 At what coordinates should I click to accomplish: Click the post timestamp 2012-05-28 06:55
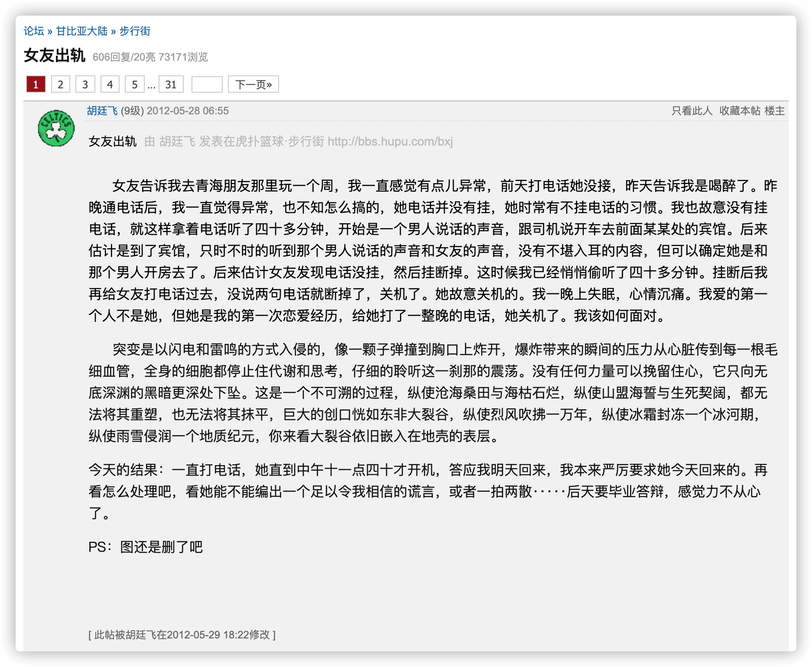click(x=188, y=111)
